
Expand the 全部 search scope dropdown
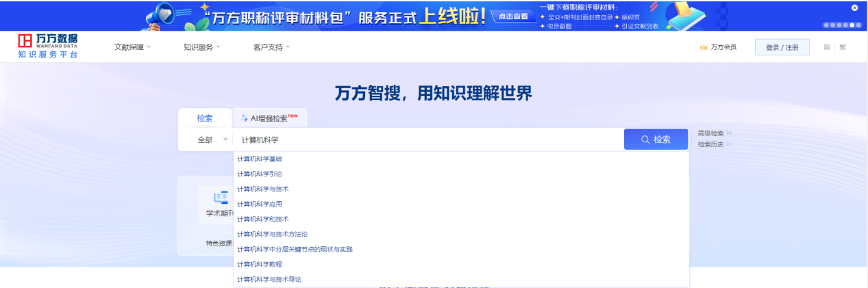pos(212,140)
